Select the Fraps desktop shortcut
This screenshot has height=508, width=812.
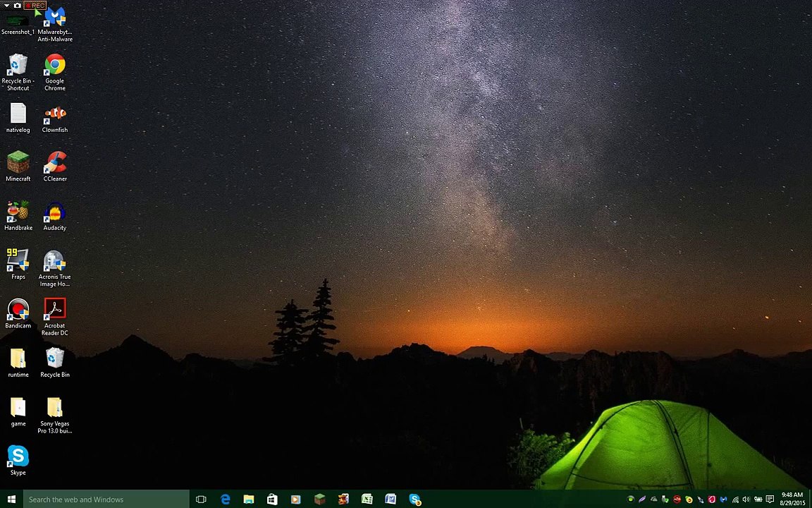click(x=18, y=265)
